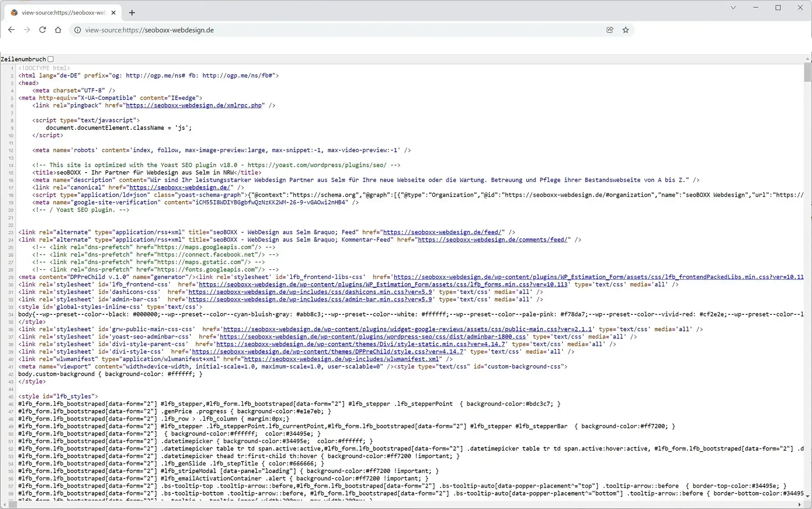Open the lfb_forms.min.css link

(x=383, y=285)
